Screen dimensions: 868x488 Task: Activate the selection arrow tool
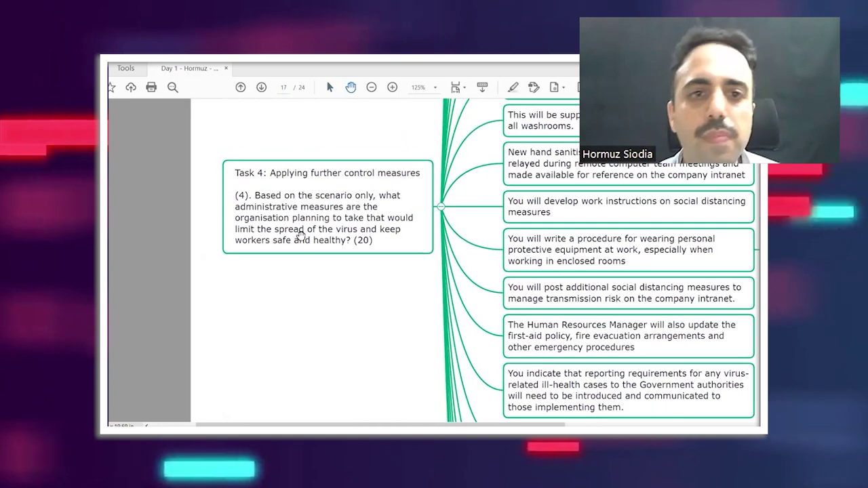(330, 87)
